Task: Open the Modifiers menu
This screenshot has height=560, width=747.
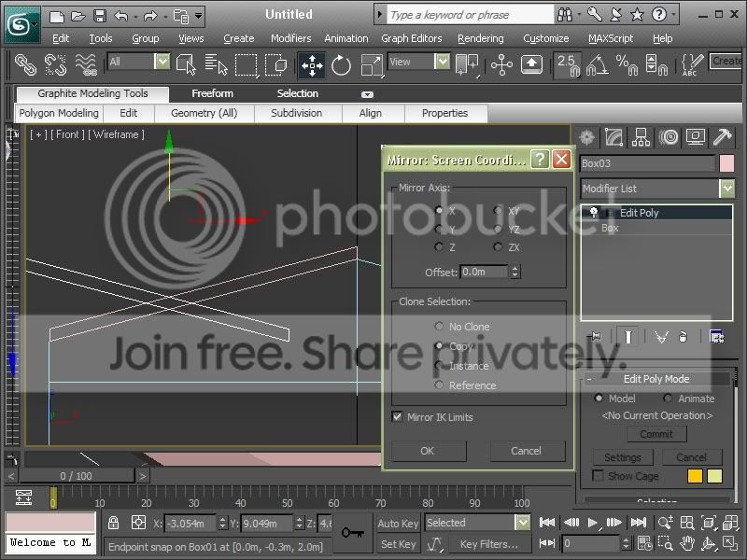Action: point(290,38)
